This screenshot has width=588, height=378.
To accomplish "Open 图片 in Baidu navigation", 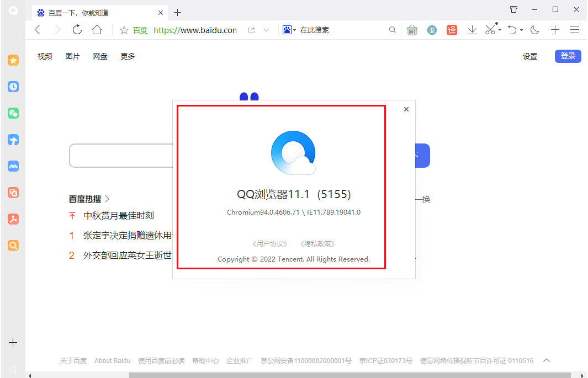I will (72, 56).
